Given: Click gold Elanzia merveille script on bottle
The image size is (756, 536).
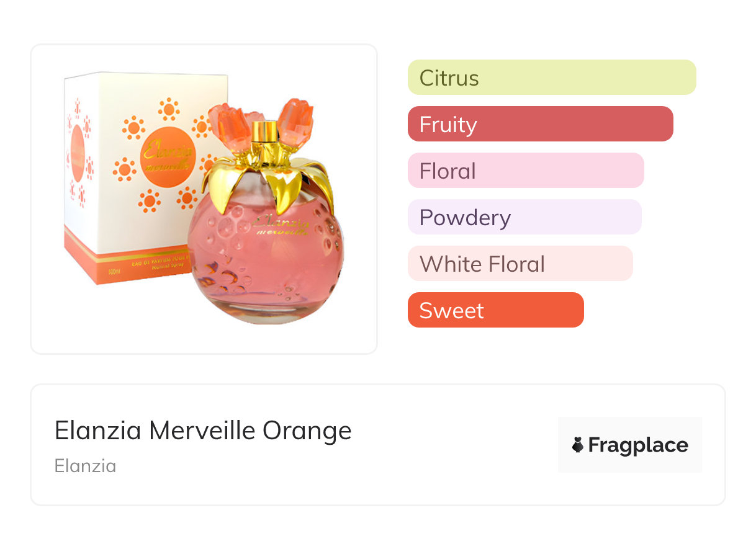Looking at the screenshot, I should click(281, 225).
